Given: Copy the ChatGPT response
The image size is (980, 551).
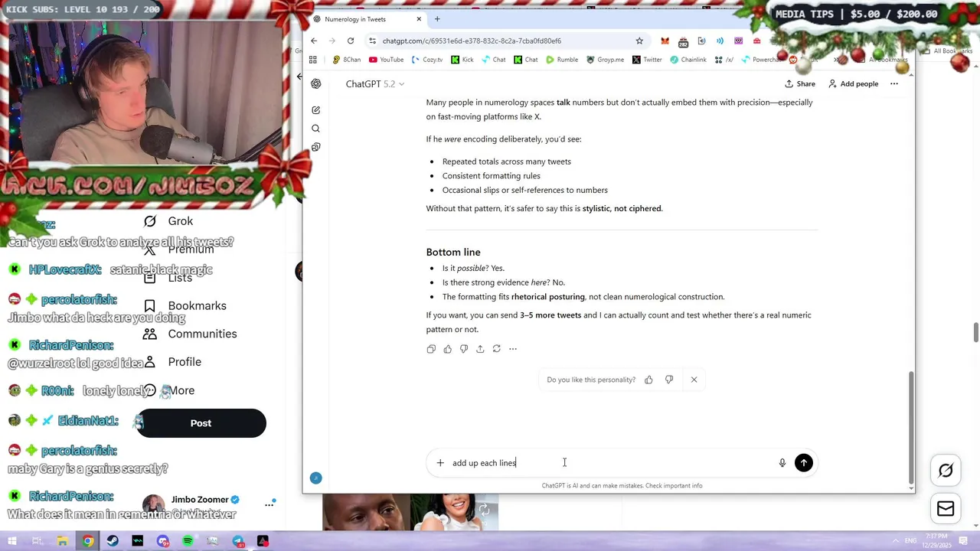Looking at the screenshot, I should (431, 349).
